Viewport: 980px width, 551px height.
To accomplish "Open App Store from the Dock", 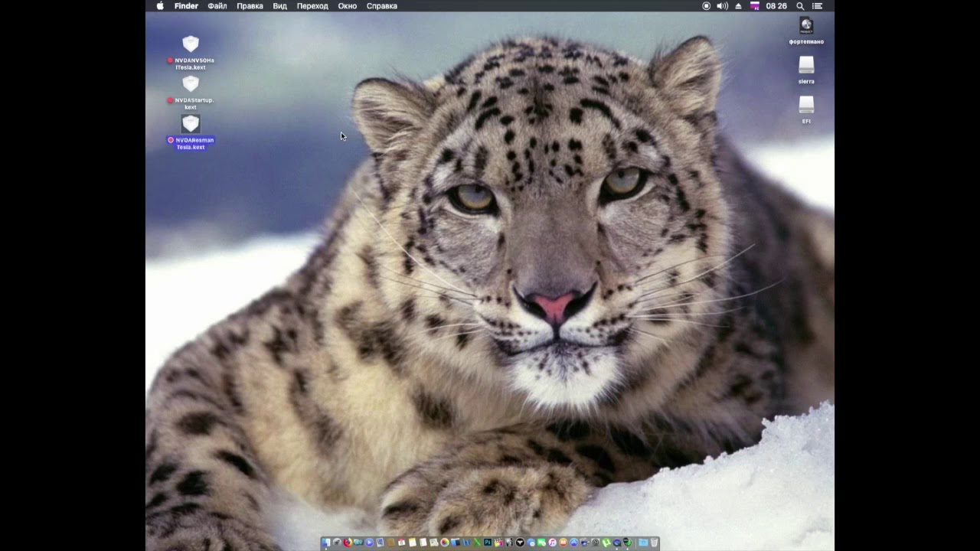I will 574,543.
